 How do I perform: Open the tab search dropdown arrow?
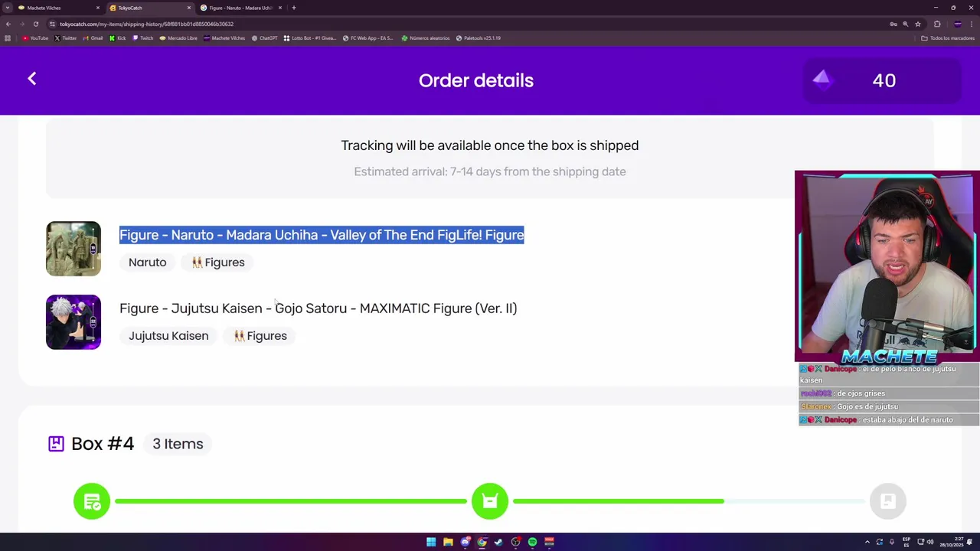(x=7, y=8)
